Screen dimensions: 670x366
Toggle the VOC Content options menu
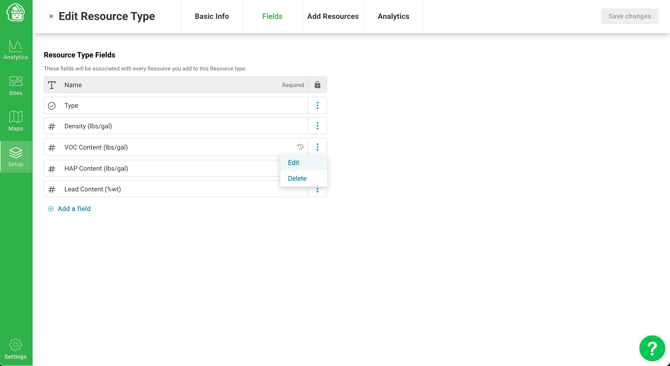(317, 147)
